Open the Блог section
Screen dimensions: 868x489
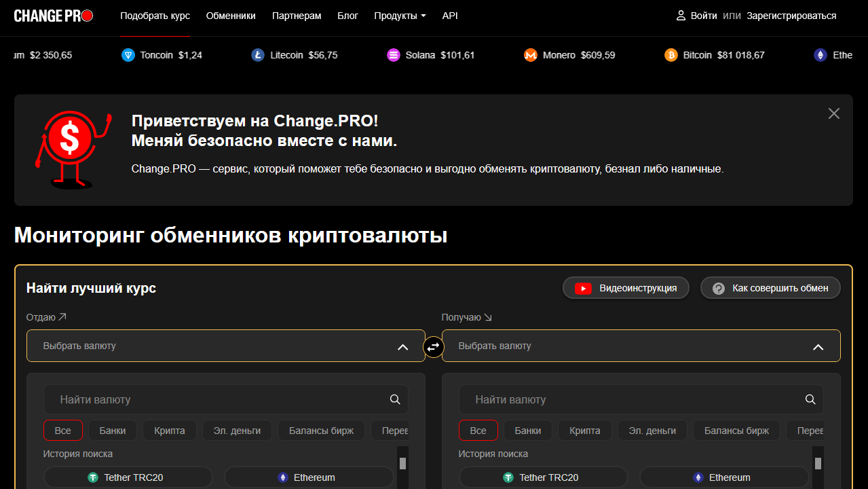[347, 16]
